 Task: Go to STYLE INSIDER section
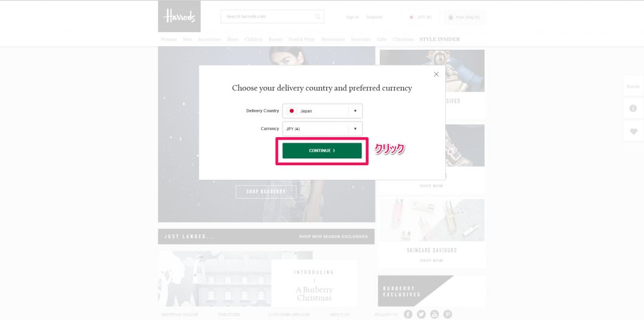pos(439,39)
